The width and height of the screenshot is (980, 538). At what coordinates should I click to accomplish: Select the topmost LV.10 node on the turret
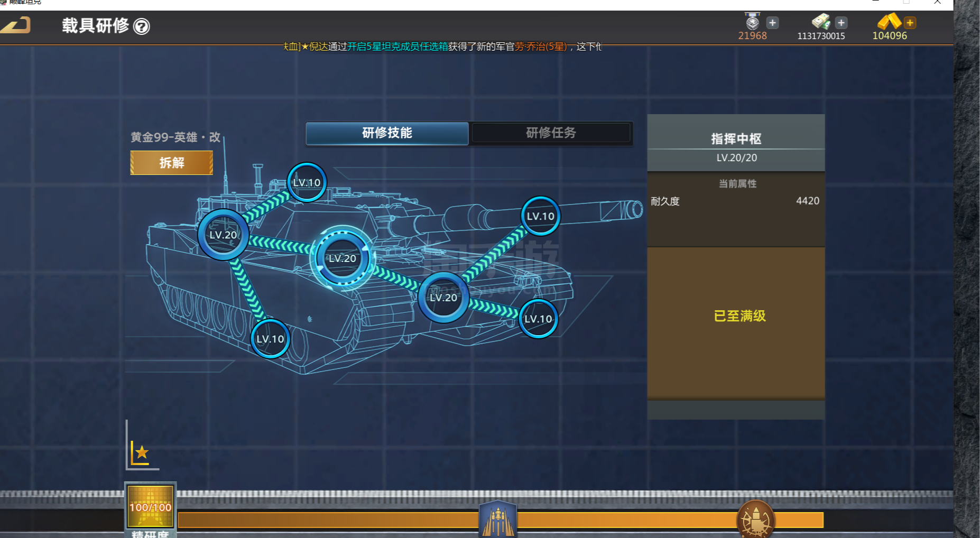pyautogui.click(x=307, y=183)
